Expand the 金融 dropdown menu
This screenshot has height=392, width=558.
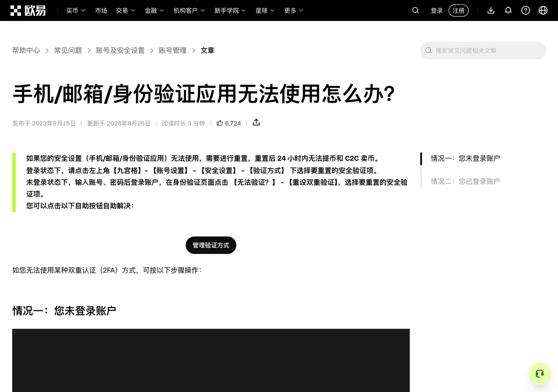tap(154, 10)
